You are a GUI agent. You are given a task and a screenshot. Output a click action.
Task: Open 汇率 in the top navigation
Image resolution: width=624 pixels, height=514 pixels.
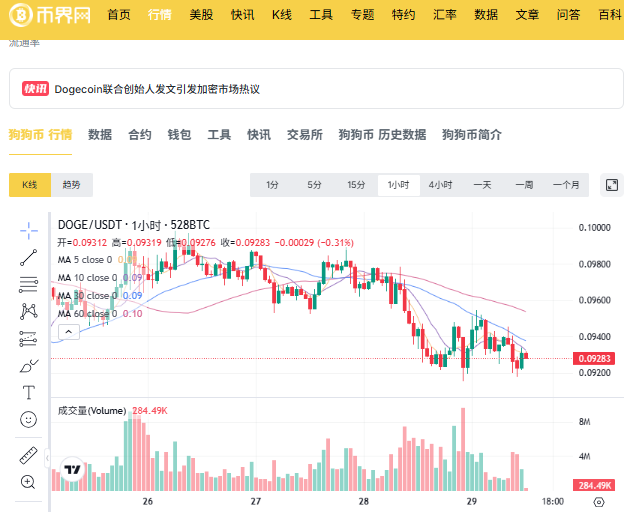445,15
